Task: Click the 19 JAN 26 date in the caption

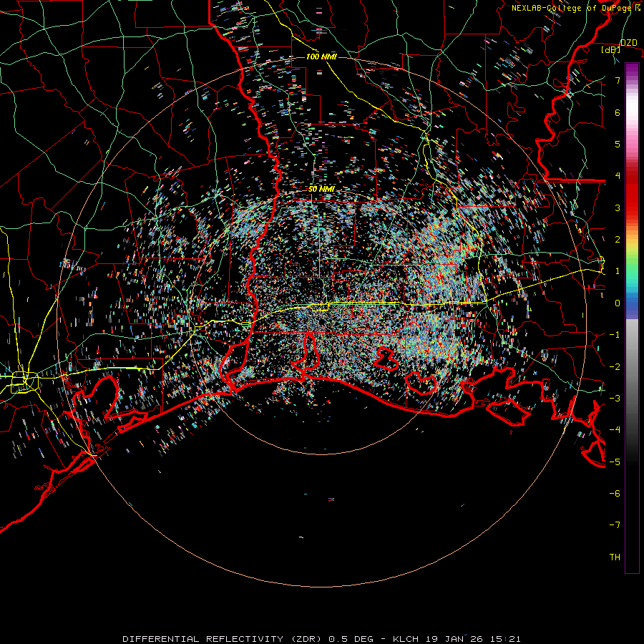Action: [x=453, y=639]
